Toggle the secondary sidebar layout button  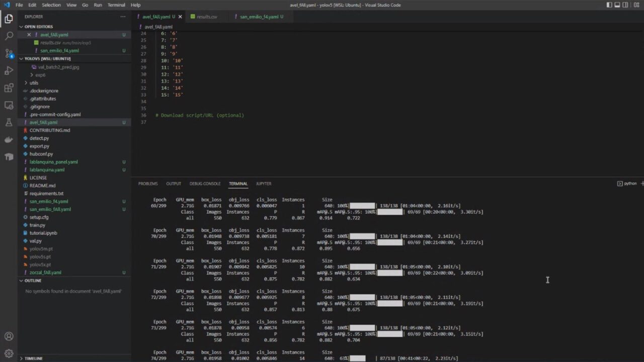[625, 5]
